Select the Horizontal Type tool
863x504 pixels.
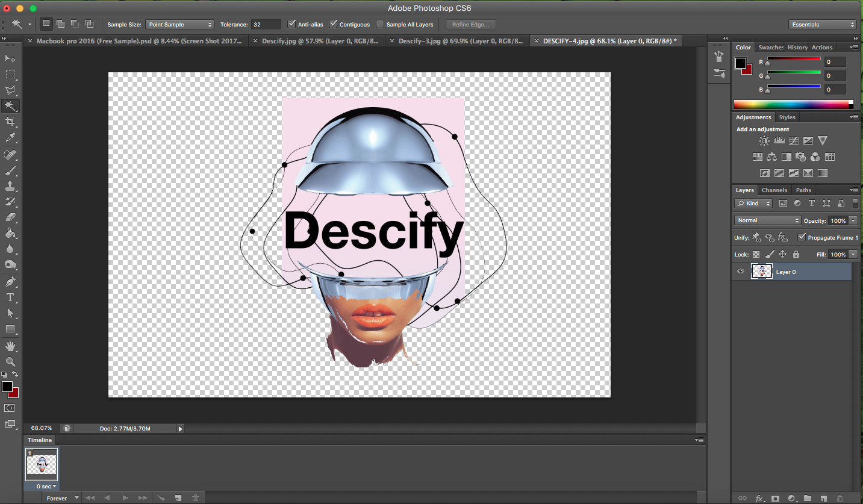(10, 297)
